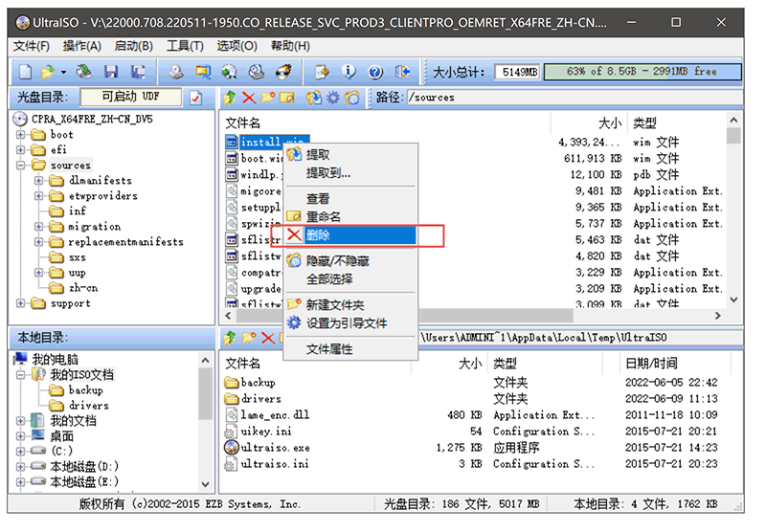The width and height of the screenshot is (766, 532).
Task: Click the down arrow of image file list scrollbar
Action: pos(733,299)
